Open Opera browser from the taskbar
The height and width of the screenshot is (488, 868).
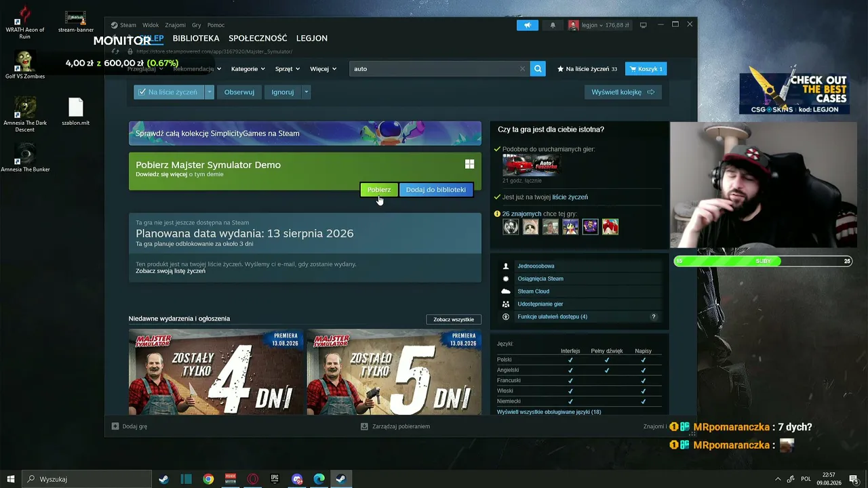coord(253,479)
